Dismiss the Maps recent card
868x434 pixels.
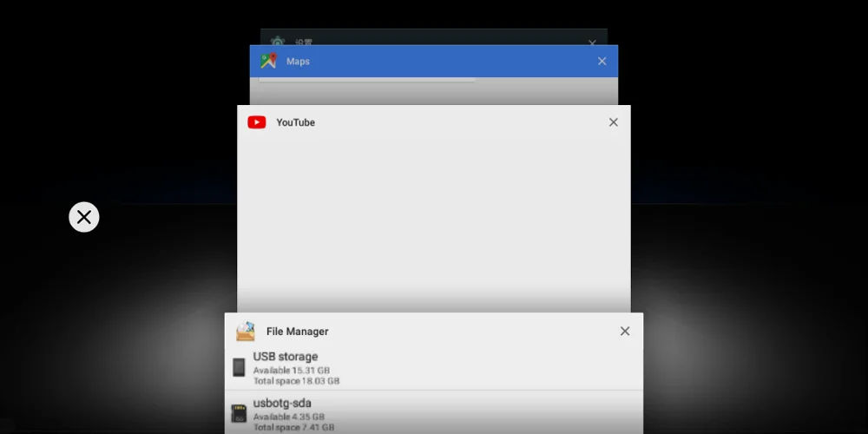tap(602, 62)
